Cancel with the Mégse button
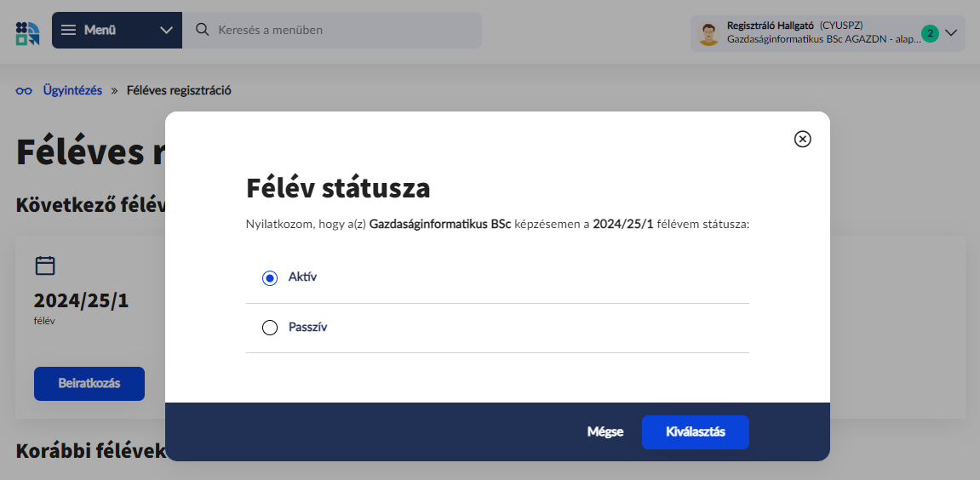This screenshot has height=480, width=980. pyautogui.click(x=605, y=431)
